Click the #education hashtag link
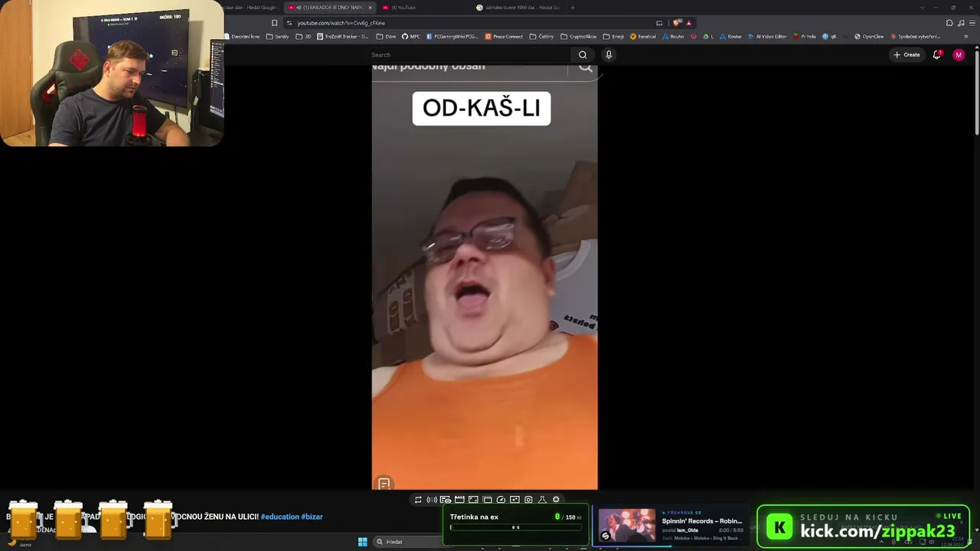Image resolution: width=980 pixels, height=551 pixels. (280, 517)
